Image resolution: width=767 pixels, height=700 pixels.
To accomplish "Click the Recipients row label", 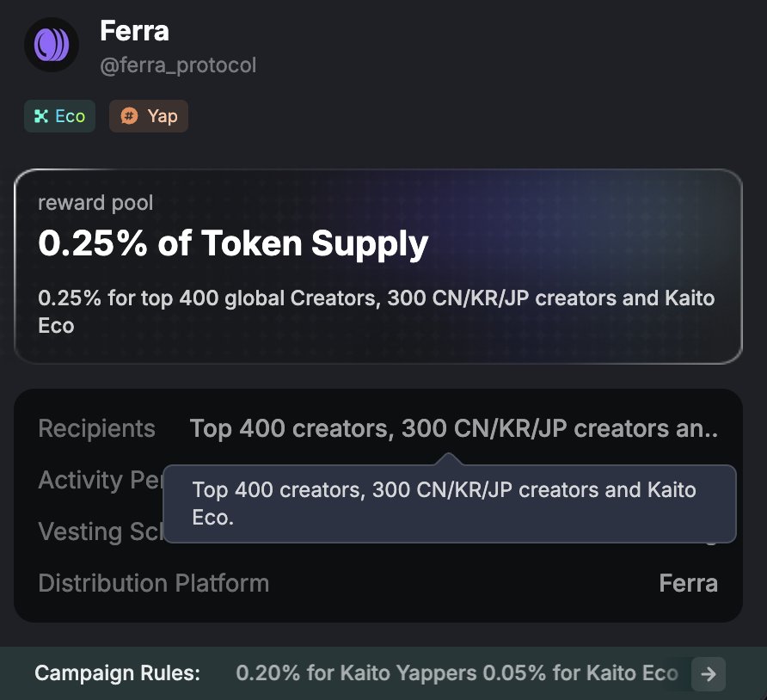I will coord(96,428).
